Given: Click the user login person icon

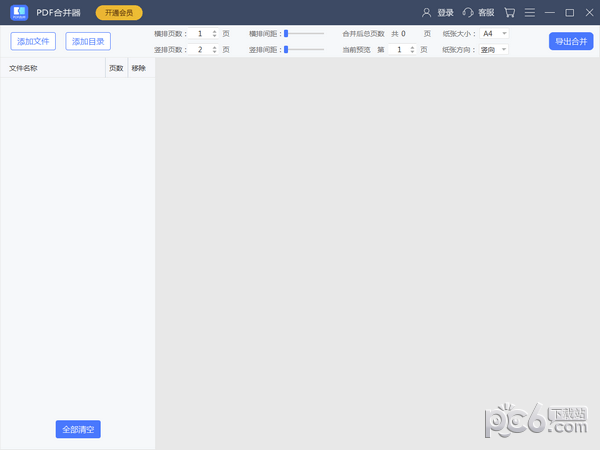Looking at the screenshot, I should [426, 13].
